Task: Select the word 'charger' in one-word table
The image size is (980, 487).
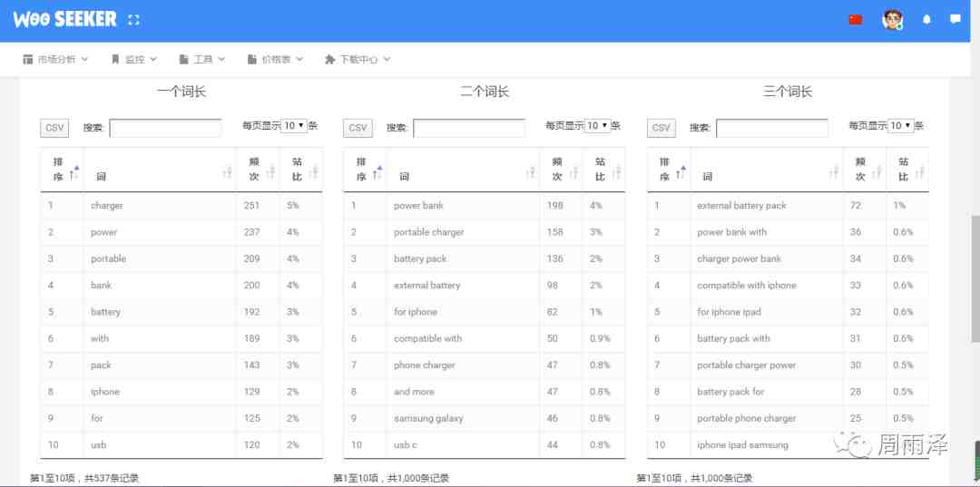Action: click(107, 206)
